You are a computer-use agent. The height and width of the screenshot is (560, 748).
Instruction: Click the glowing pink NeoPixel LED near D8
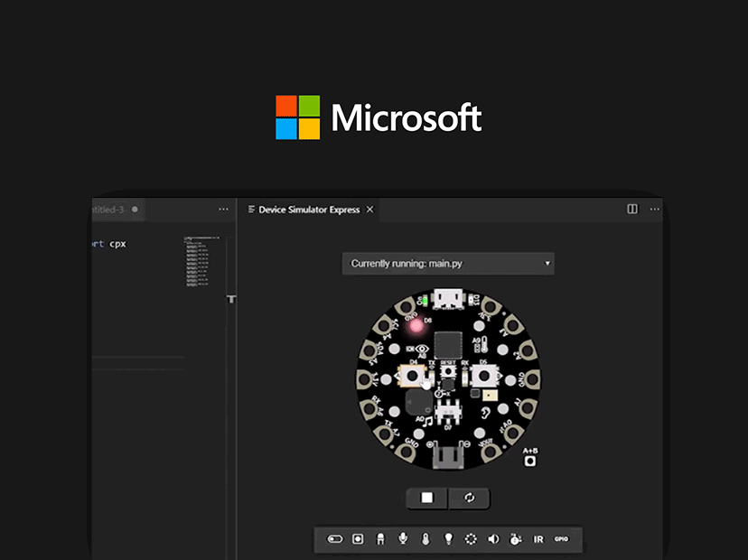point(416,326)
